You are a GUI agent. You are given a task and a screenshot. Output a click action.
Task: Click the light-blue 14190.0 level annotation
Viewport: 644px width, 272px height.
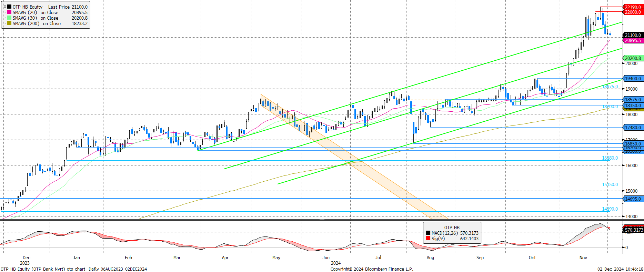[610, 209]
